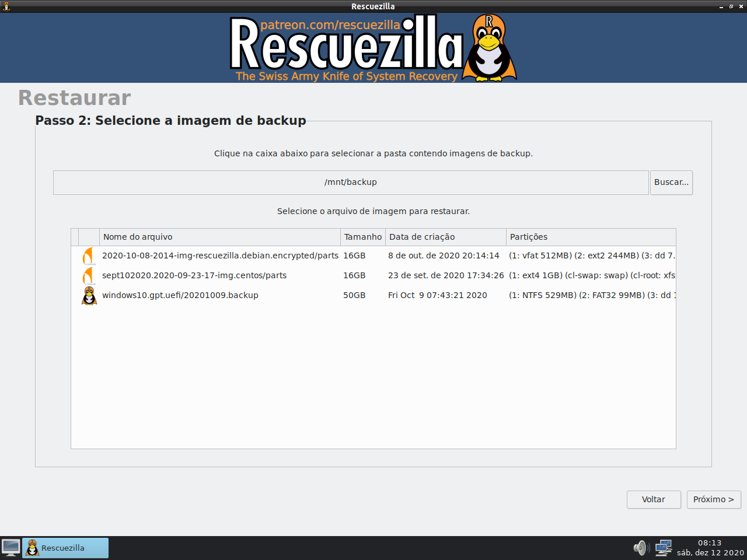Switch to the Rescuezilla taskbar window button
The width and height of the screenshot is (747, 560).
click(65, 548)
